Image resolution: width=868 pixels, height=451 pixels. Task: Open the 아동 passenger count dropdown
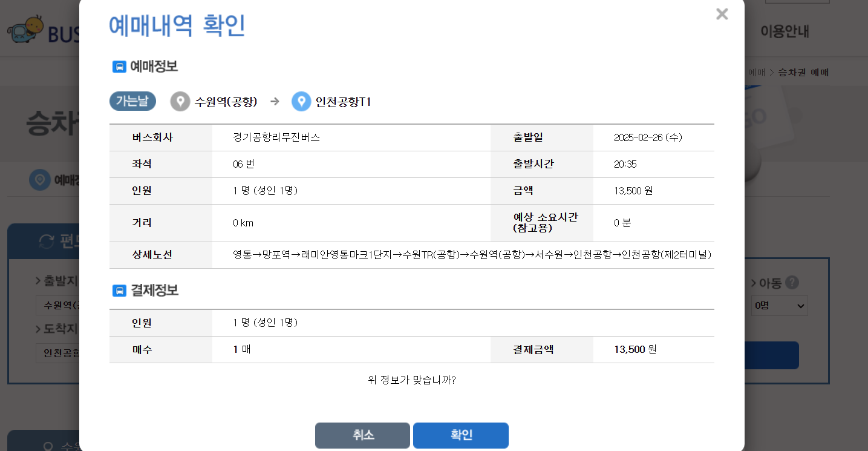coord(780,306)
